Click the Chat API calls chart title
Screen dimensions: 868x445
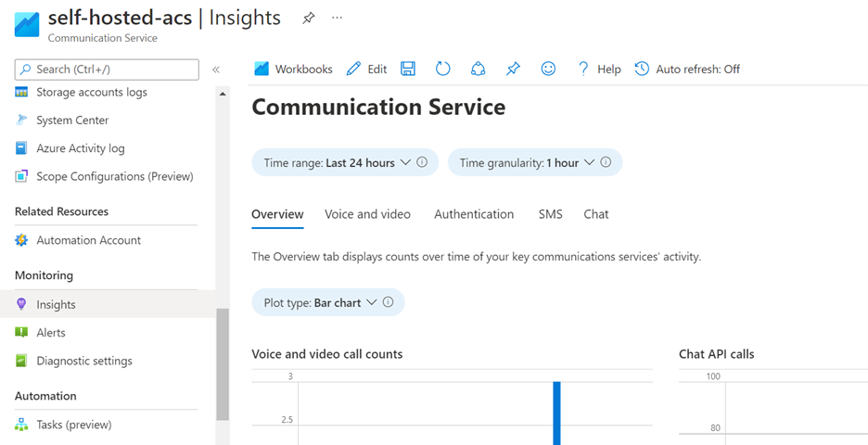click(x=716, y=354)
